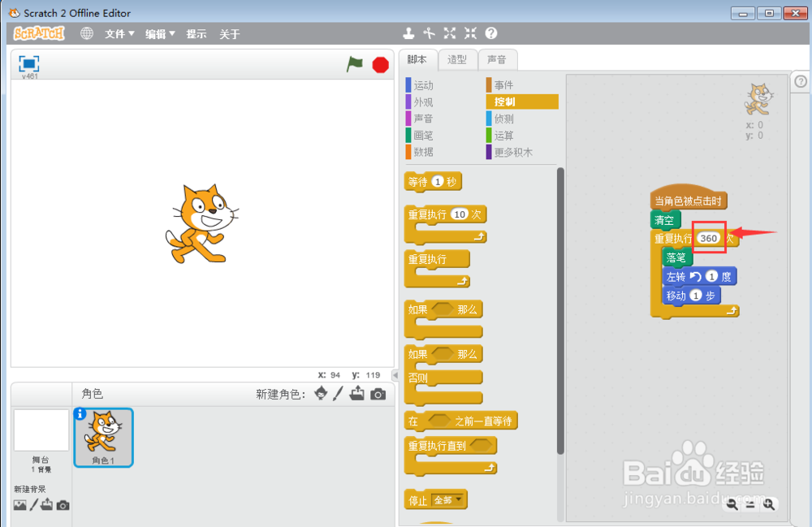
Task: Switch to the 造型 tab
Action: pos(457,60)
